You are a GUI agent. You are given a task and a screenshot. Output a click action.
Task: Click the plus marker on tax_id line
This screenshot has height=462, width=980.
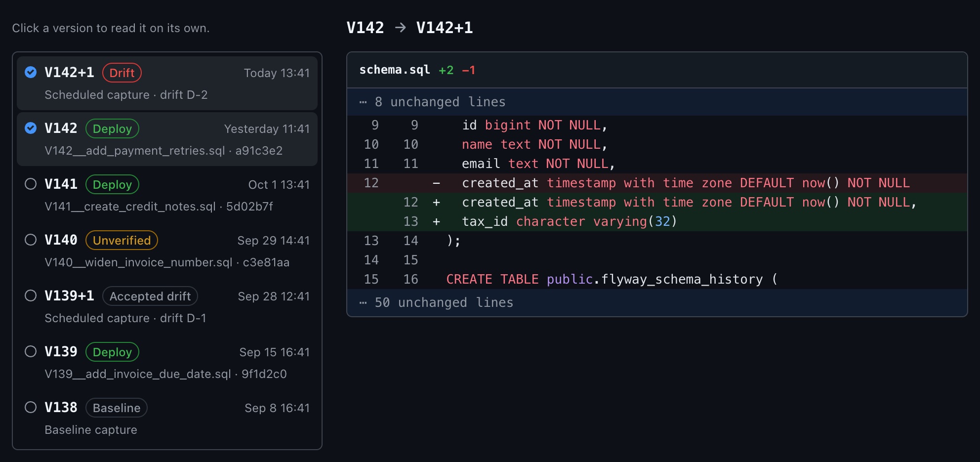(x=436, y=222)
